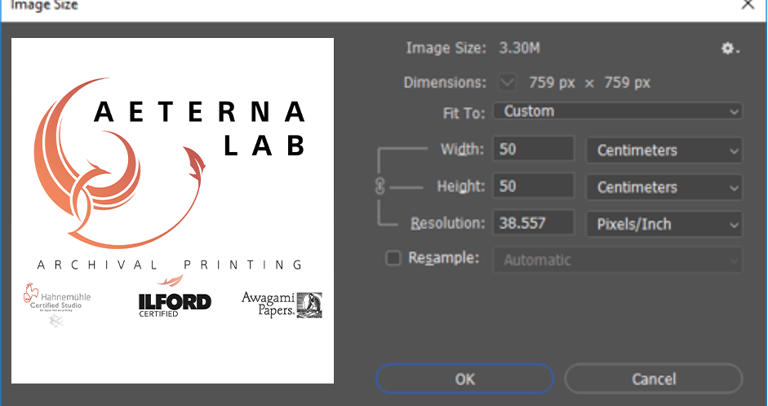Click the Aeterna Lab preview image
The image size is (768, 406).
tap(172, 211)
